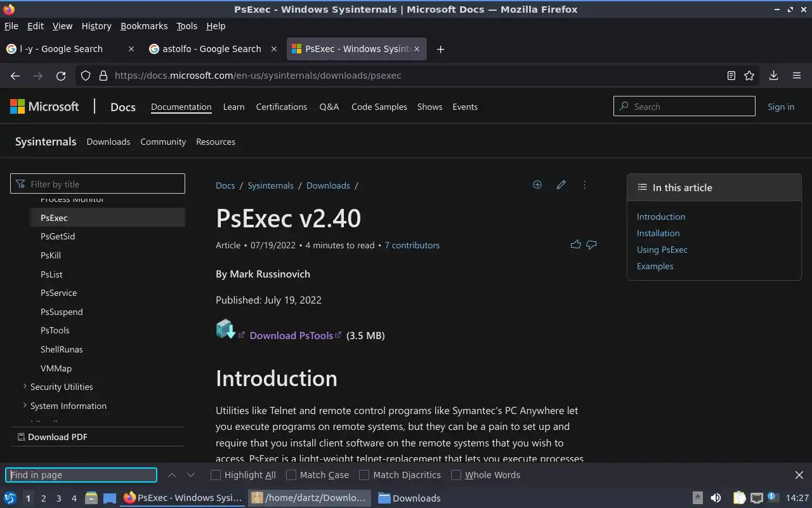The height and width of the screenshot is (508, 812).
Task: Click Documentation in Docs navigation
Action: pos(181,107)
